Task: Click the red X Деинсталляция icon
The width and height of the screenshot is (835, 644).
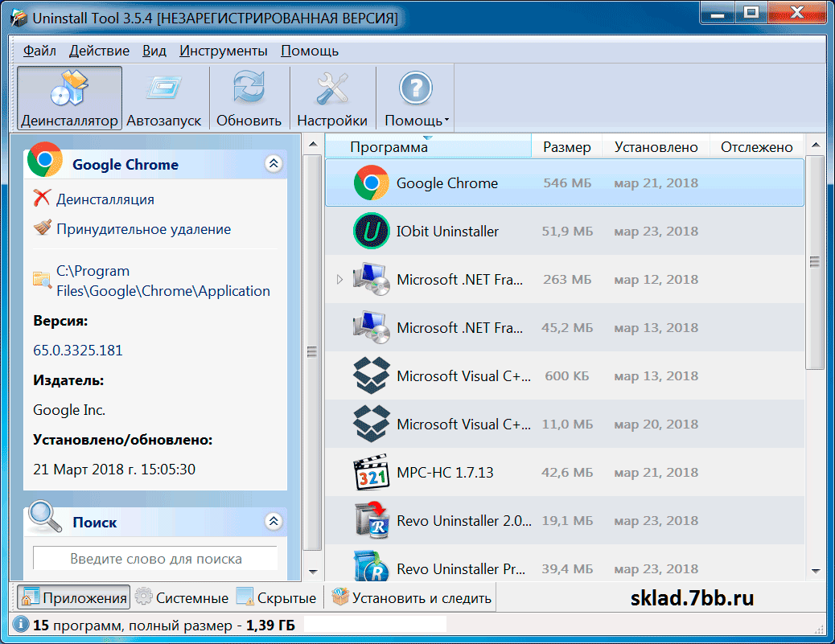Action: pos(42,198)
